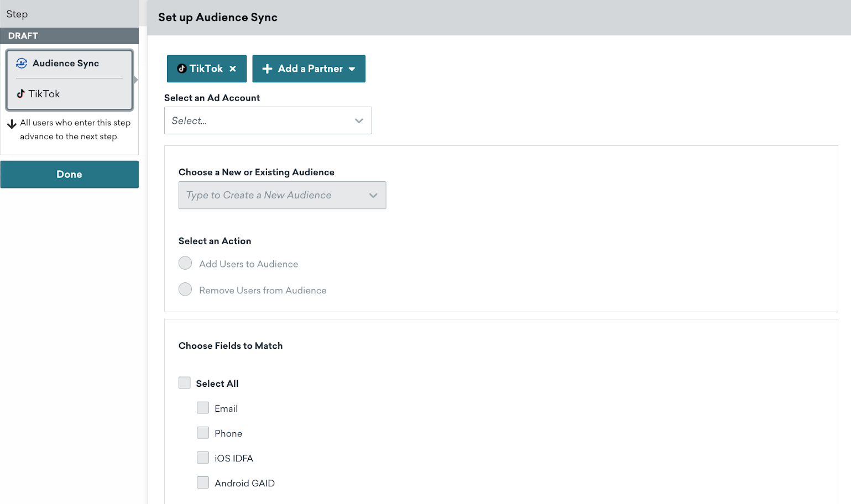Click the Step panel heading
The height and width of the screenshot is (504, 851).
(17, 14)
